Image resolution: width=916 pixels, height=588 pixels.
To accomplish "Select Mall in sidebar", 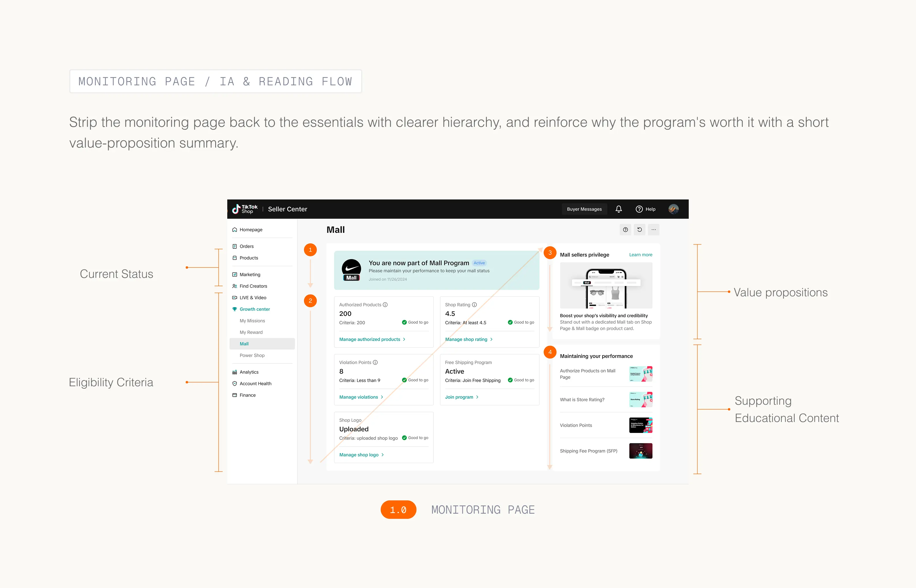I will [262, 344].
